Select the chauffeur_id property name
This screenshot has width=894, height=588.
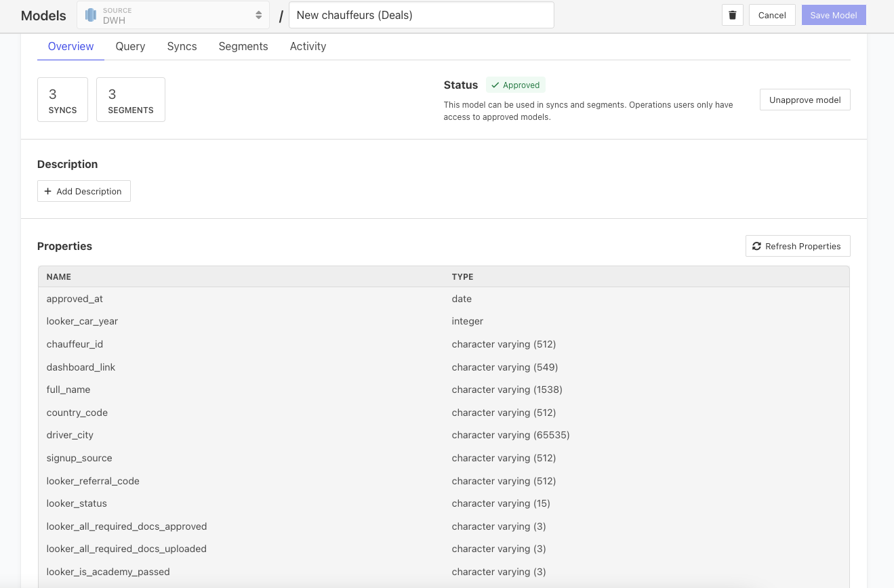tap(75, 344)
